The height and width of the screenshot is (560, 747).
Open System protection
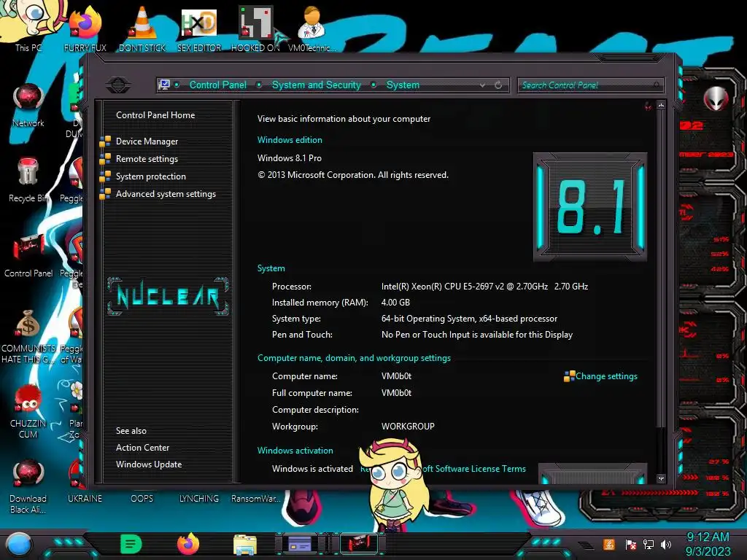[150, 176]
